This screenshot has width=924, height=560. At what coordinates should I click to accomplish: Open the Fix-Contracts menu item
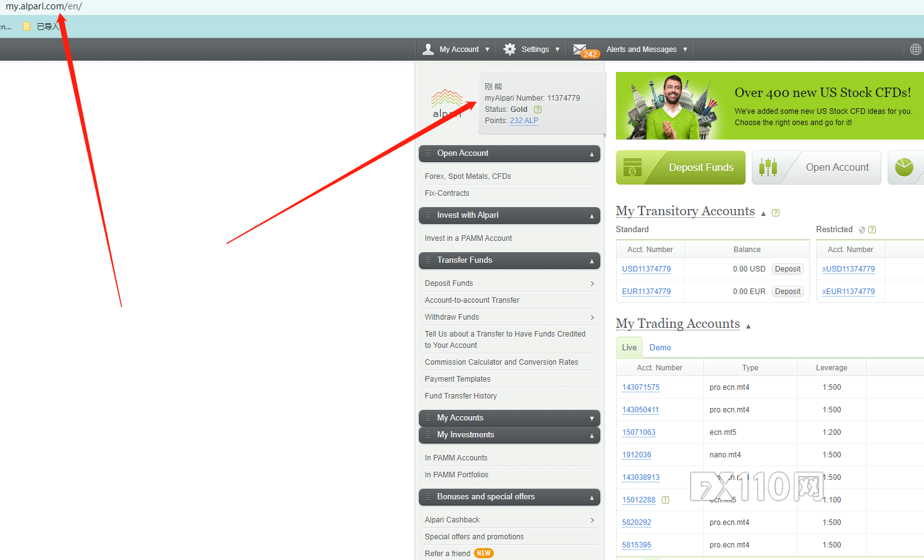pyautogui.click(x=447, y=193)
